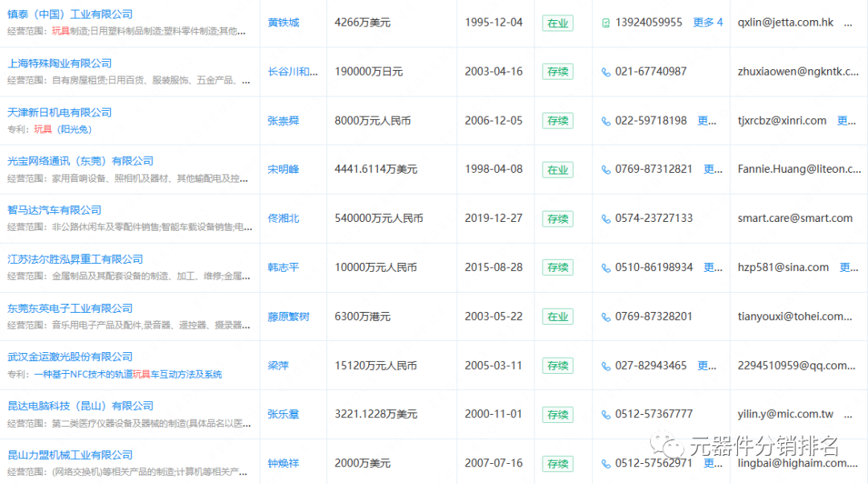
Task: Click registered capital 4441.6114万美元
Action: pos(376,170)
